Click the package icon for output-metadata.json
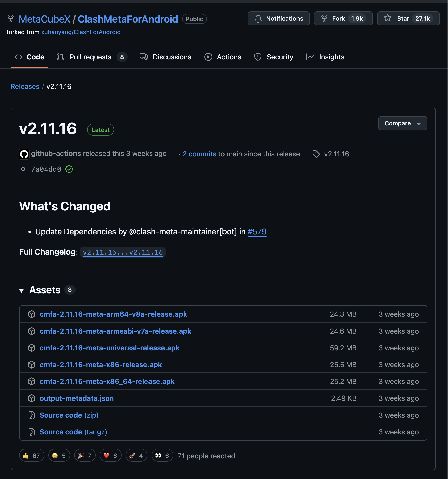 pos(32,398)
